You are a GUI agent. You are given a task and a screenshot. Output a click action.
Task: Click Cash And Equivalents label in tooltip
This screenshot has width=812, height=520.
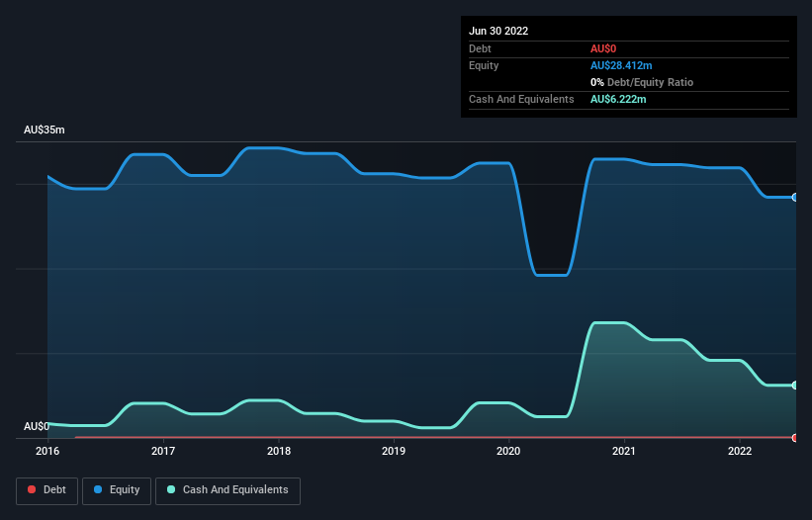pos(521,99)
